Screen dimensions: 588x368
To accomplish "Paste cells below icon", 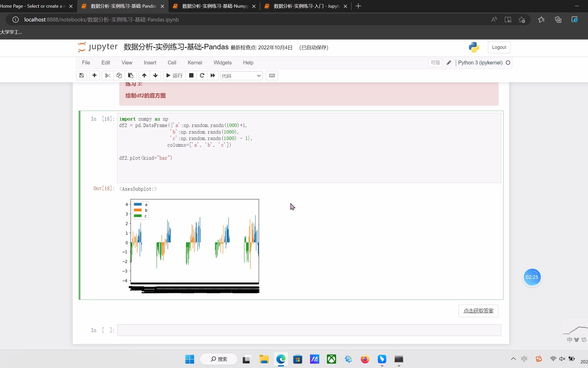I will click(x=130, y=75).
